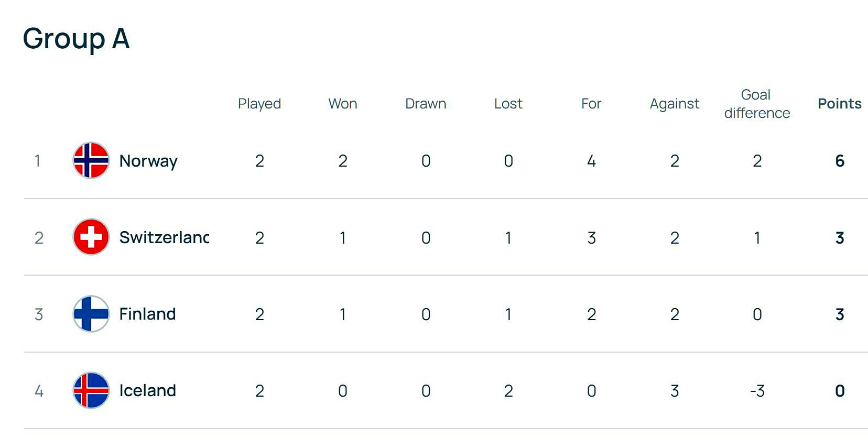Open the Norway team link
This screenshot has height=448, width=868.
(x=148, y=161)
